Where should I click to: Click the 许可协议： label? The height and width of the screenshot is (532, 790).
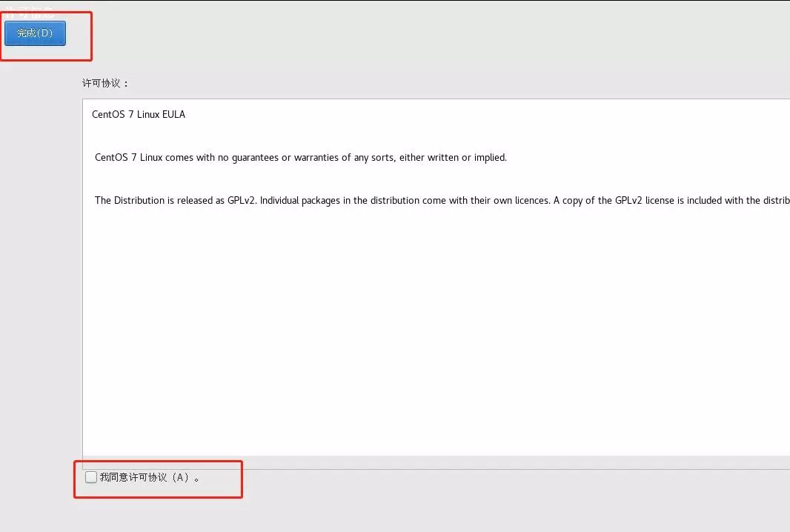(x=104, y=83)
